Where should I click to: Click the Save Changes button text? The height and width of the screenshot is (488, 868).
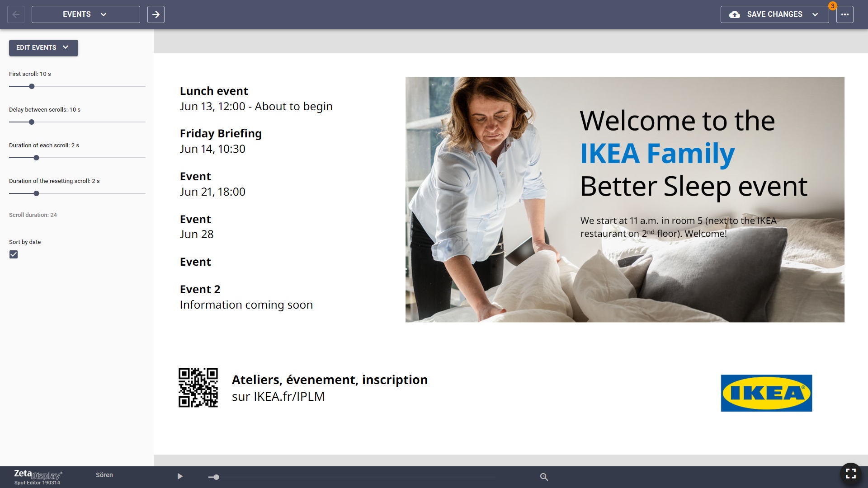[x=774, y=14]
